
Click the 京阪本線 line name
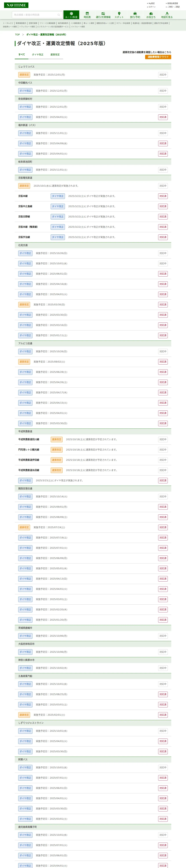(x=23, y=196)
